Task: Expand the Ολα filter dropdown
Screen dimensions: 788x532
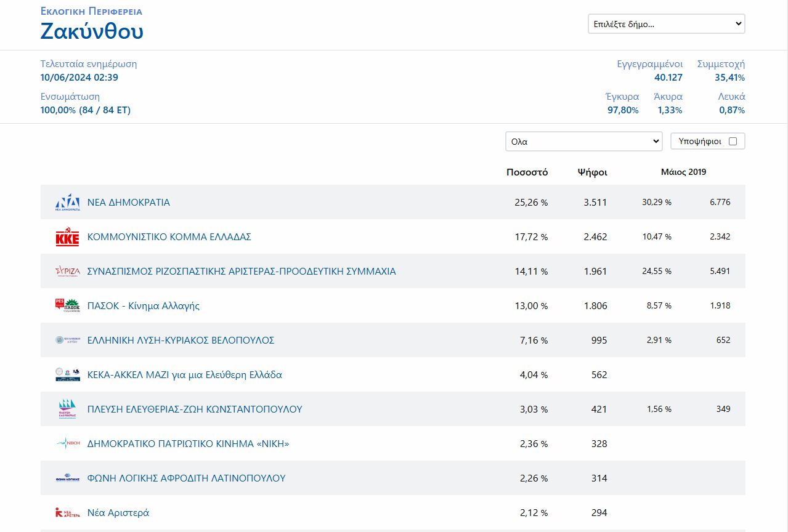Action: (x=583, y=142)
